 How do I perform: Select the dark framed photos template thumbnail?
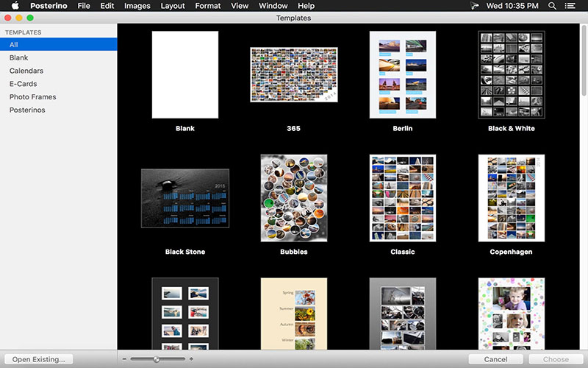(185, 314)
